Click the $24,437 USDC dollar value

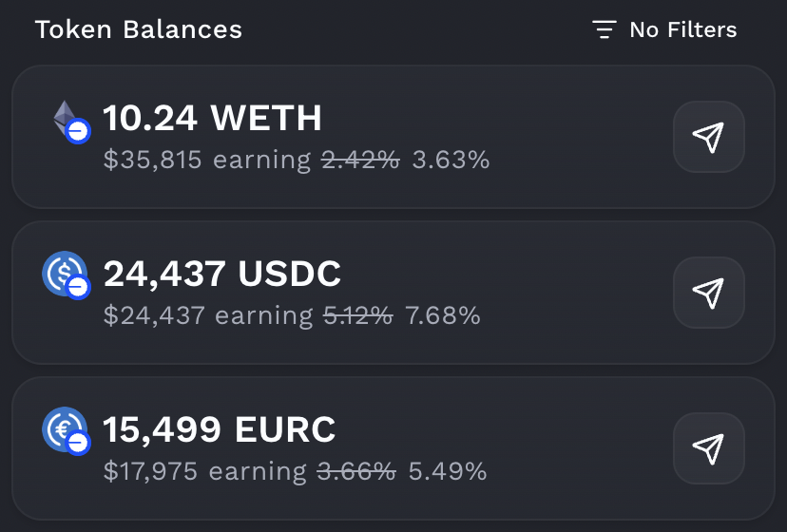coord(154,315)
